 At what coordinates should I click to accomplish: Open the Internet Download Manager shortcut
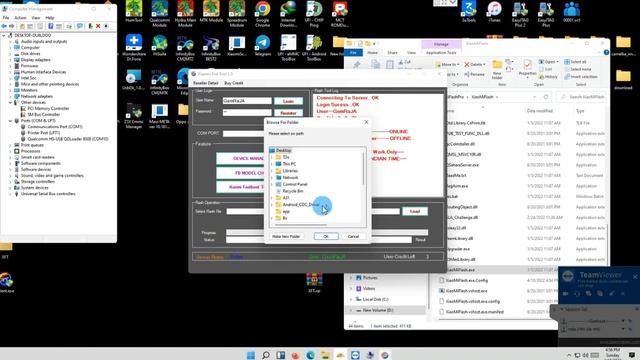288,13
